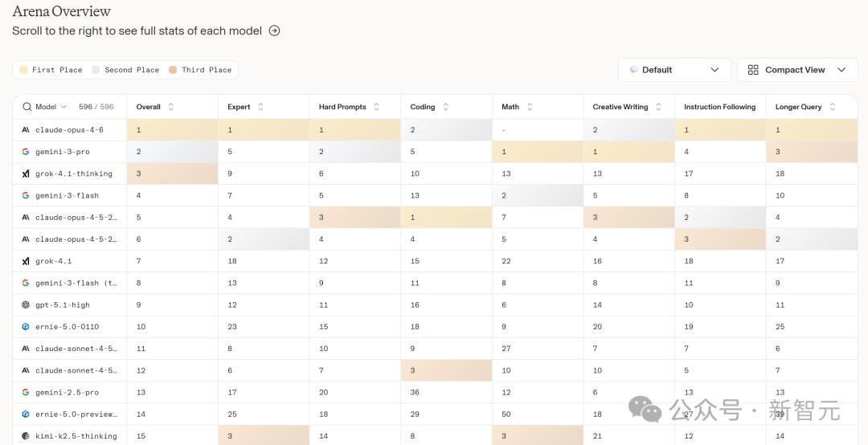Open the grok-4.1-thinking model link
The image size is (868, 445).
pyautogui.click(x=74, y=174)
